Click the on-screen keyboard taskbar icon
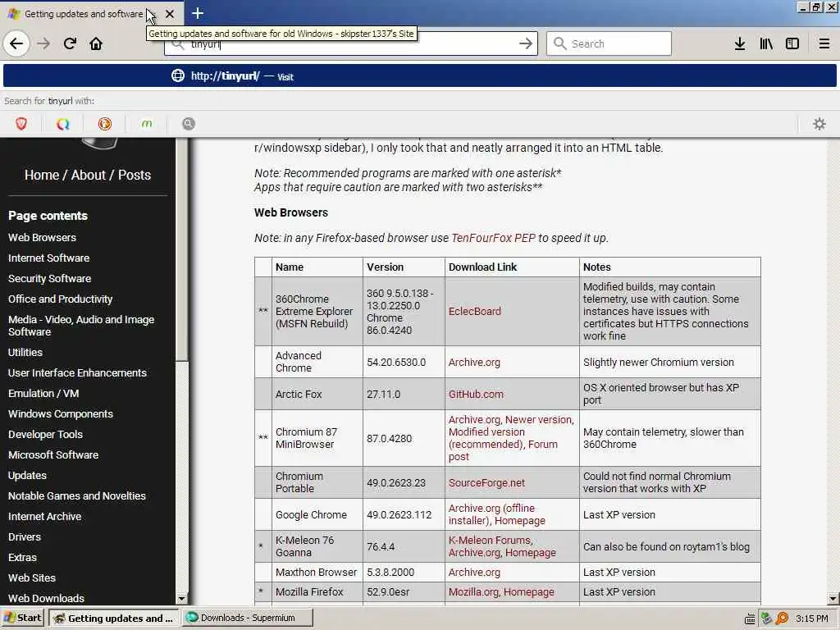 750,619
